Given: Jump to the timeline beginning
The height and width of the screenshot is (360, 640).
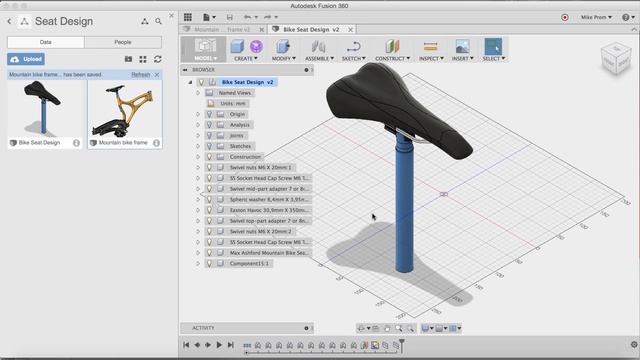Looking at the screenshot, I should point(186,345).
